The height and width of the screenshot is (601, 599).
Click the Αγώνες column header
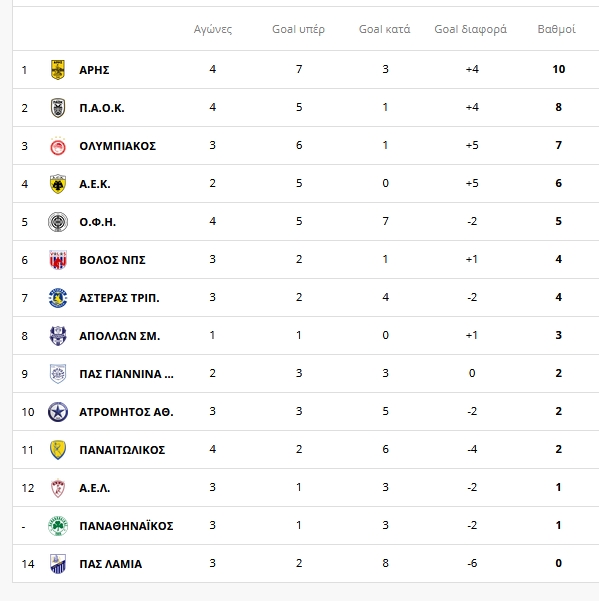pyautogui.click(x=213, y=30)
